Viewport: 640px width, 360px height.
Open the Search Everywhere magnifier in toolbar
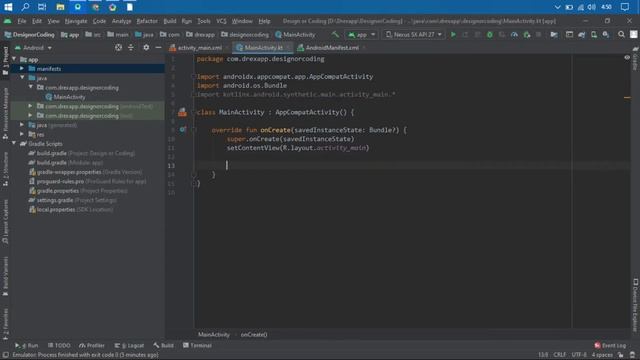point(621,35)
